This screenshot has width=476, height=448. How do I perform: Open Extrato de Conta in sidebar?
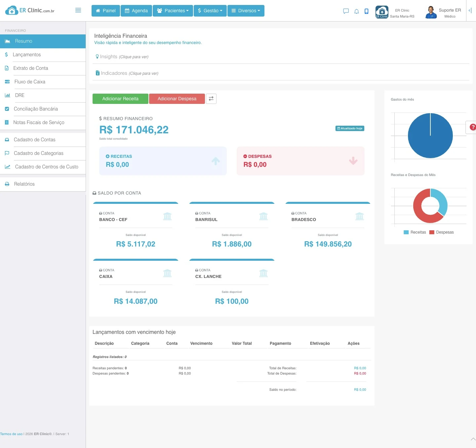(x=43, y=68)
